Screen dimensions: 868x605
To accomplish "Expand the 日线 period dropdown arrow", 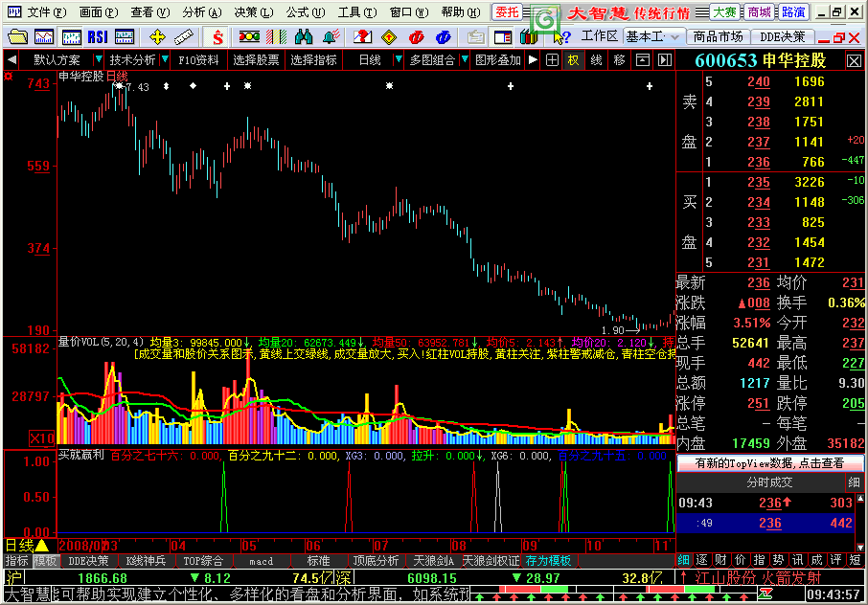I will (398, 59).
